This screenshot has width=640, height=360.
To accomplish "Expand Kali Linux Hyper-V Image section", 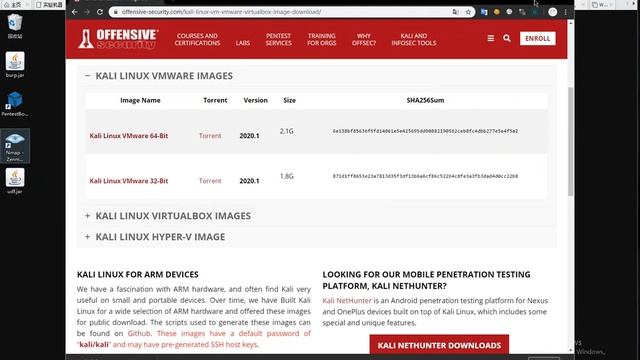I will (87, 237).
